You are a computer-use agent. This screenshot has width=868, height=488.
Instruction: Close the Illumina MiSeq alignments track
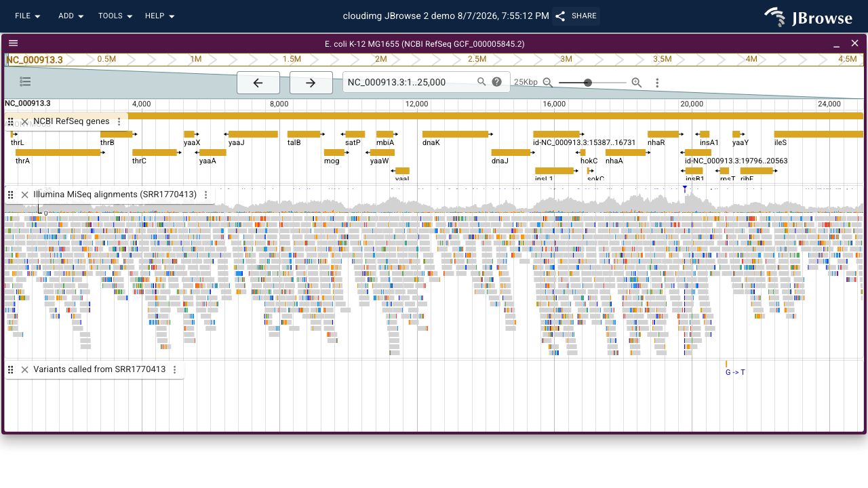[24, 195]
